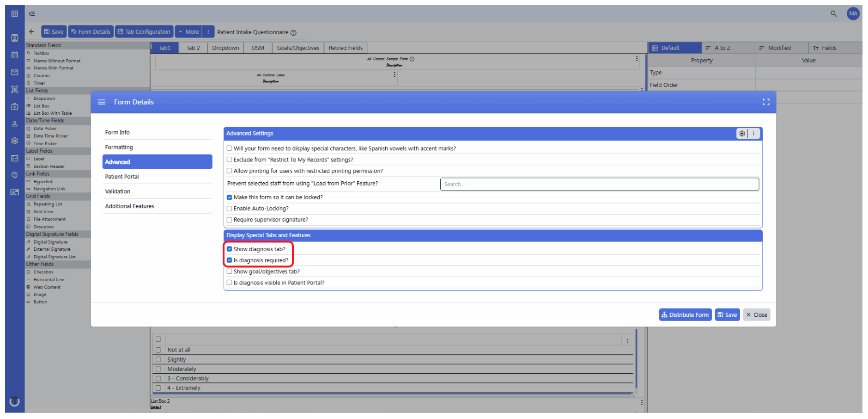Open the vertical dots menu beside More
The image size is (868, 419).
(x=208, y=32)
